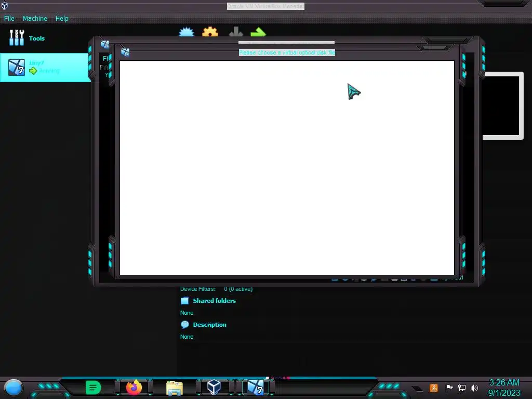Click the taskbar clock showing 3:26 AM
Screen dimensions: 532x399
pos(504,388)
